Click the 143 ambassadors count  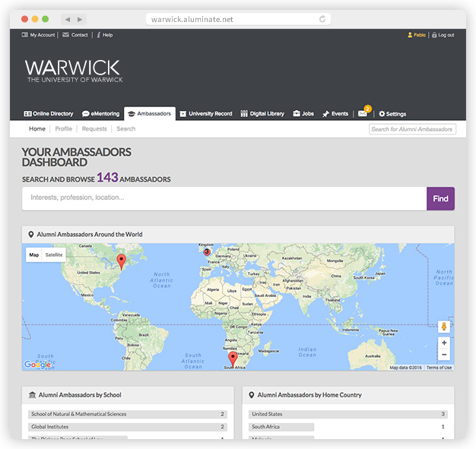tap(107, 178)
